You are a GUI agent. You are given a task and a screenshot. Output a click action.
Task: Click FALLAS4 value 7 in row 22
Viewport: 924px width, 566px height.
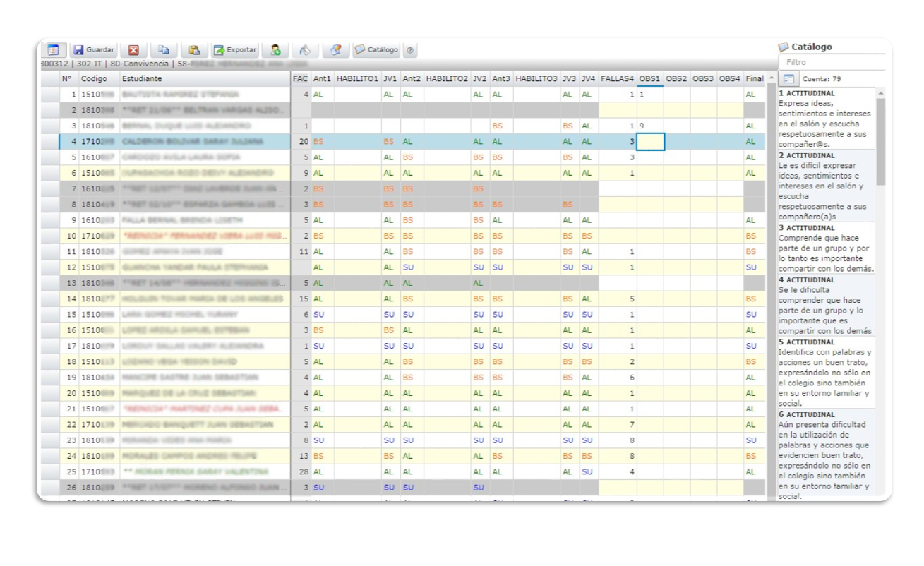pyautogui.click(x=618, y=424)
